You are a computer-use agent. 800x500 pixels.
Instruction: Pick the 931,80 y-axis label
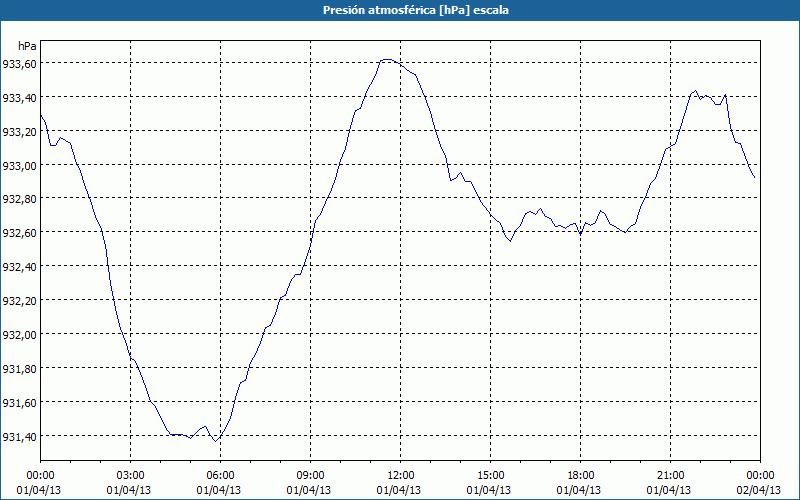click(19, 368)
